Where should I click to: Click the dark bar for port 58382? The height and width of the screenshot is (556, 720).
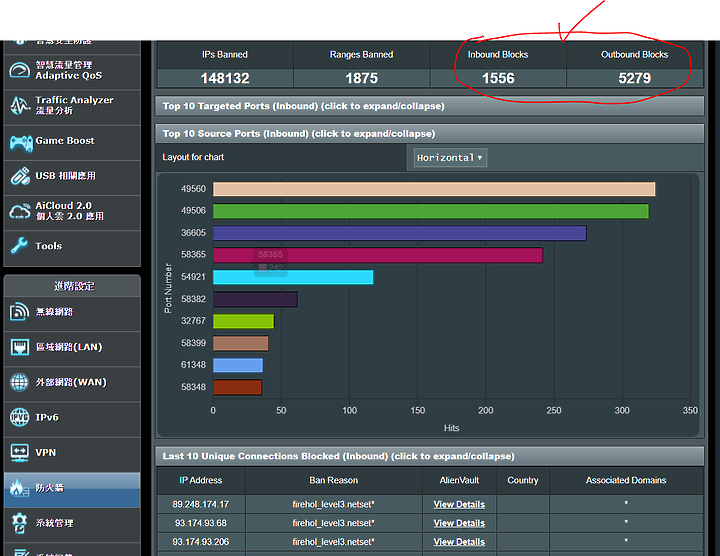[255, 299]
